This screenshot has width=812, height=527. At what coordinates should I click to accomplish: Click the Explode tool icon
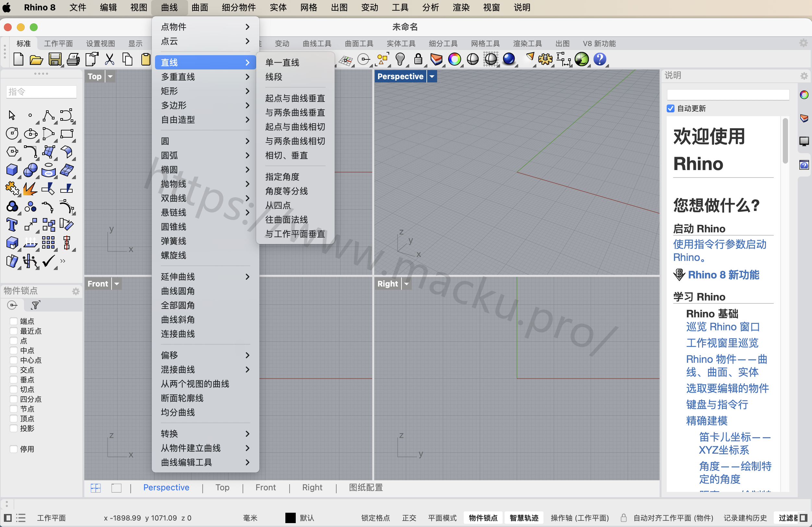[30, 188]
